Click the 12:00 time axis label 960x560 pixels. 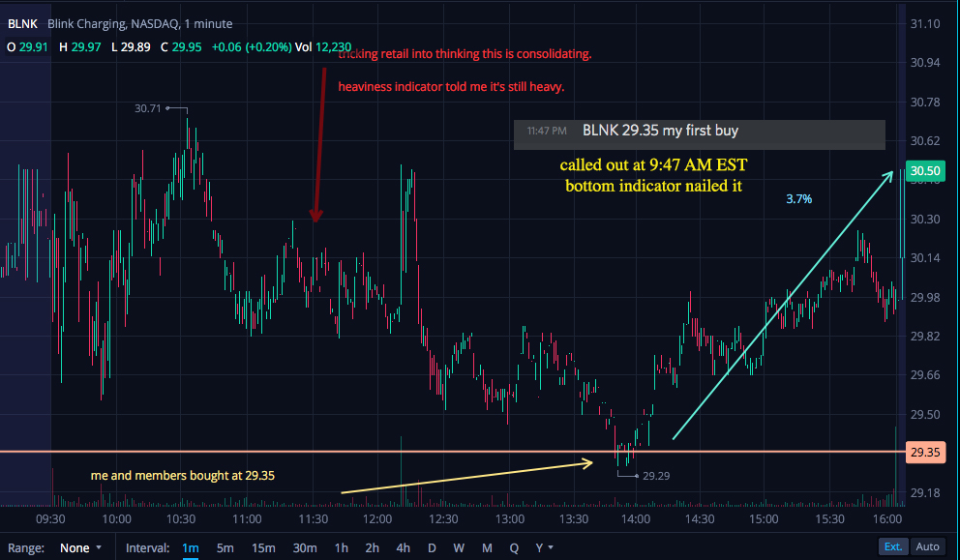[x=377, y=519]
